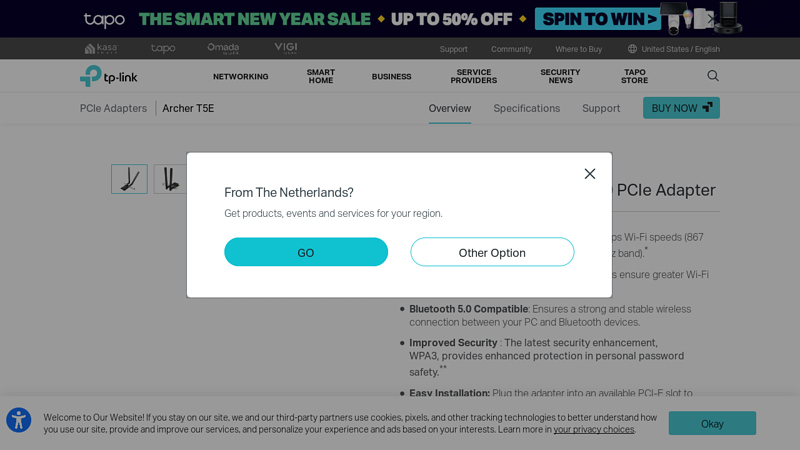This screenshot has height=450, width=800.
Task: Open the product Support tab
Action: pos(601,108)
